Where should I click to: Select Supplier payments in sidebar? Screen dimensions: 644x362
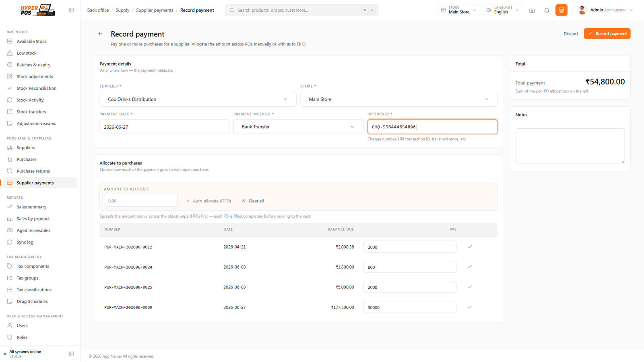[40, 183]
